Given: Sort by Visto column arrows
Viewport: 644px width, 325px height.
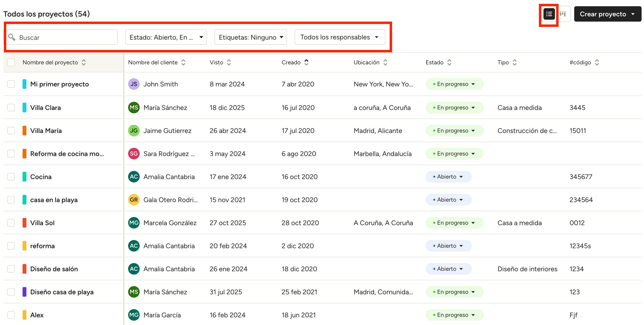Looking at the screenshot, I should [x=229, y=62].
